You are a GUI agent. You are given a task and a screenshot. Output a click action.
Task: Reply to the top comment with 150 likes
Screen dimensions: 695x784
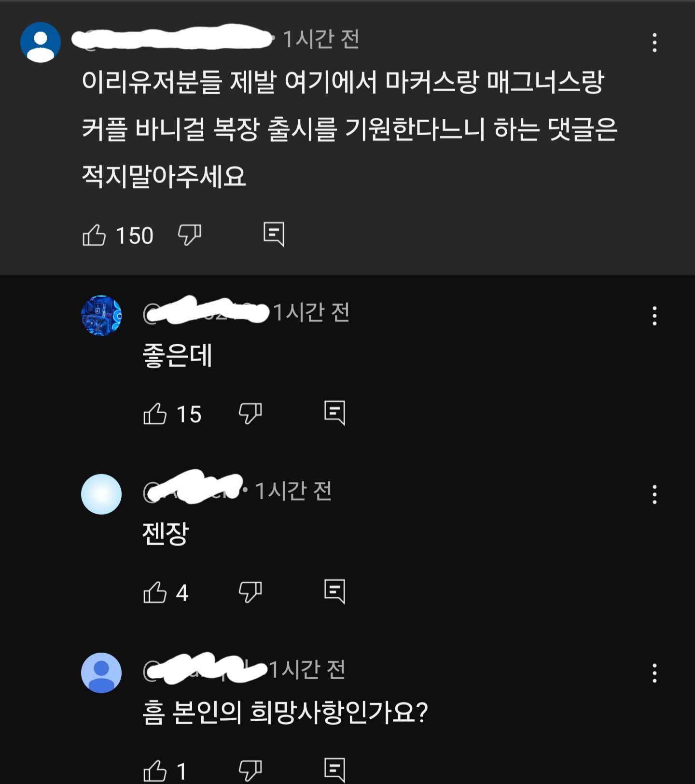274,235
